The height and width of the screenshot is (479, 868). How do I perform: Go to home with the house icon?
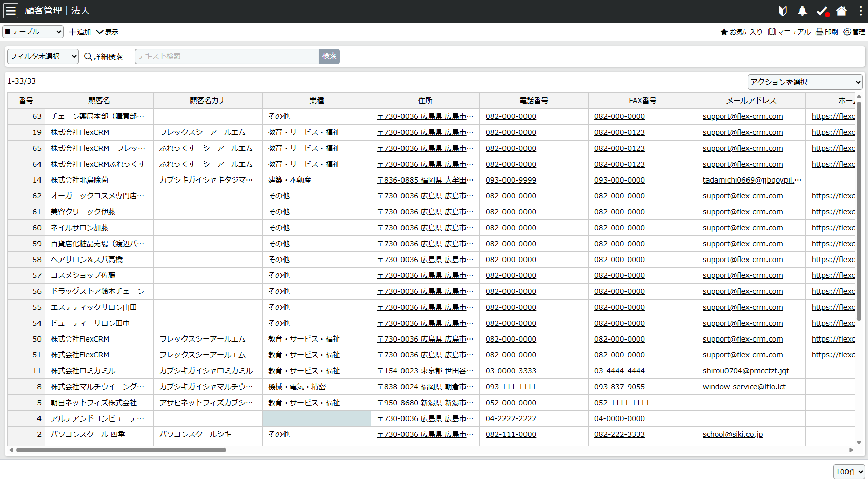(841, 10)
